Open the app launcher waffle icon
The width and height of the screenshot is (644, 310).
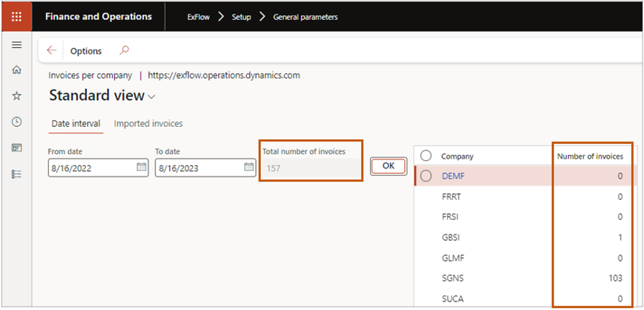[x=17, y=17]
